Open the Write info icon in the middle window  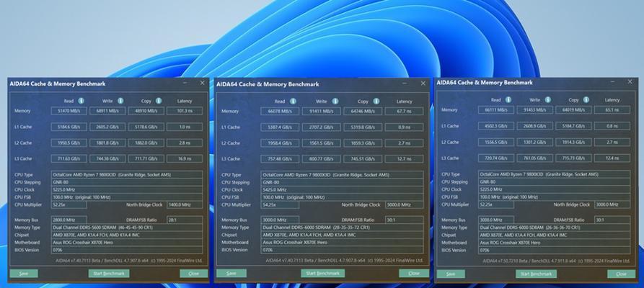335,101
